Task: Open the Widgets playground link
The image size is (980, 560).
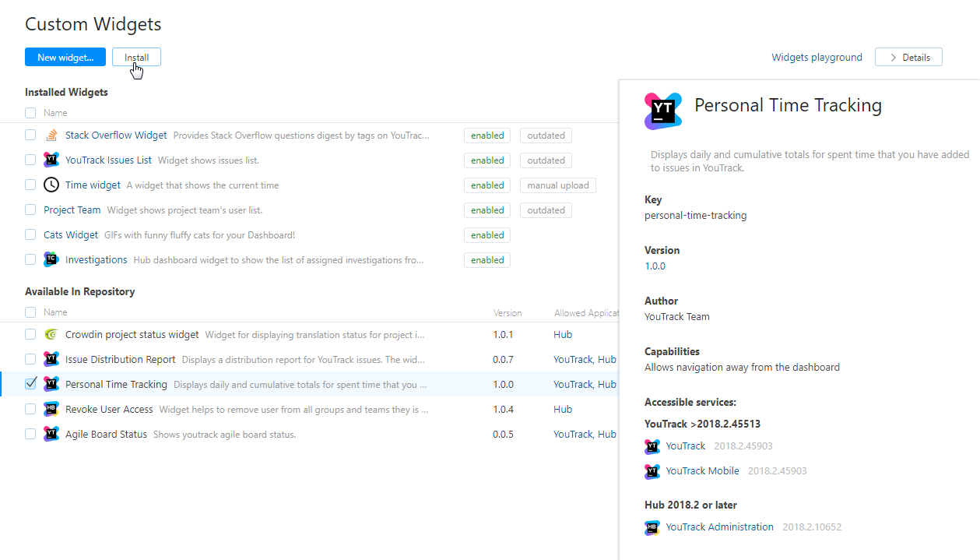Action: point(817,57)
